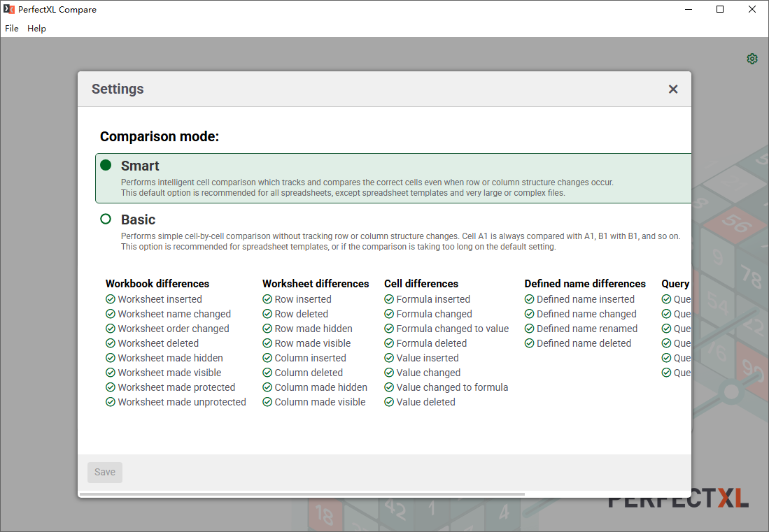Click the PerfectXL Compare app icon in title bar
769x532 pixels.
(x=9, y=9)
